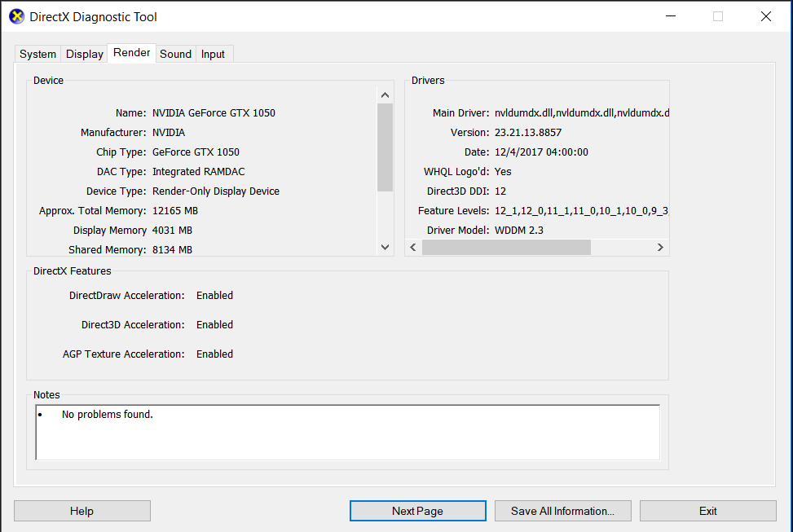This screenshot has width=793, height=532.
Task: Click Direct3D Acceleration 'Enabled' status
Action: 215,325
